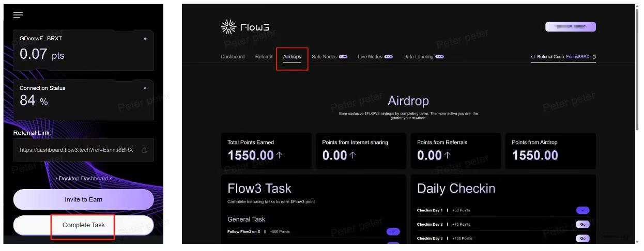Toggle the Follow Flow3 on X checkmark
Screen dimensions: 644x251
393,232
